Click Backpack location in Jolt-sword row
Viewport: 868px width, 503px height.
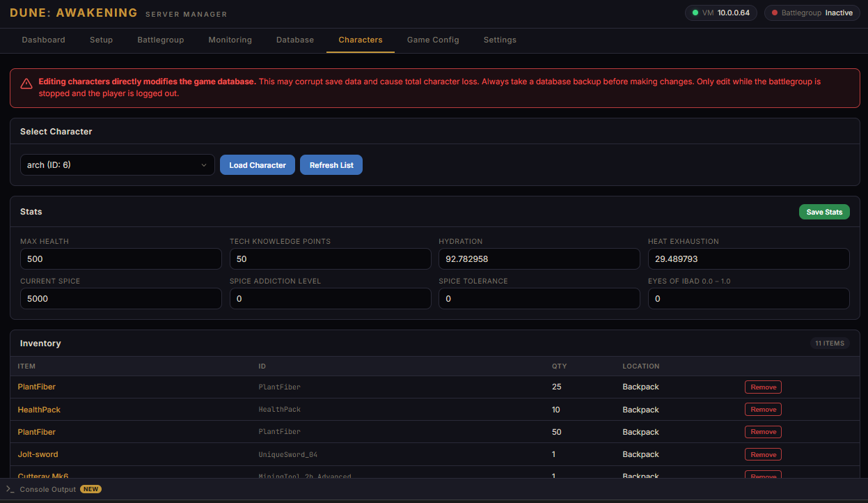641,454
